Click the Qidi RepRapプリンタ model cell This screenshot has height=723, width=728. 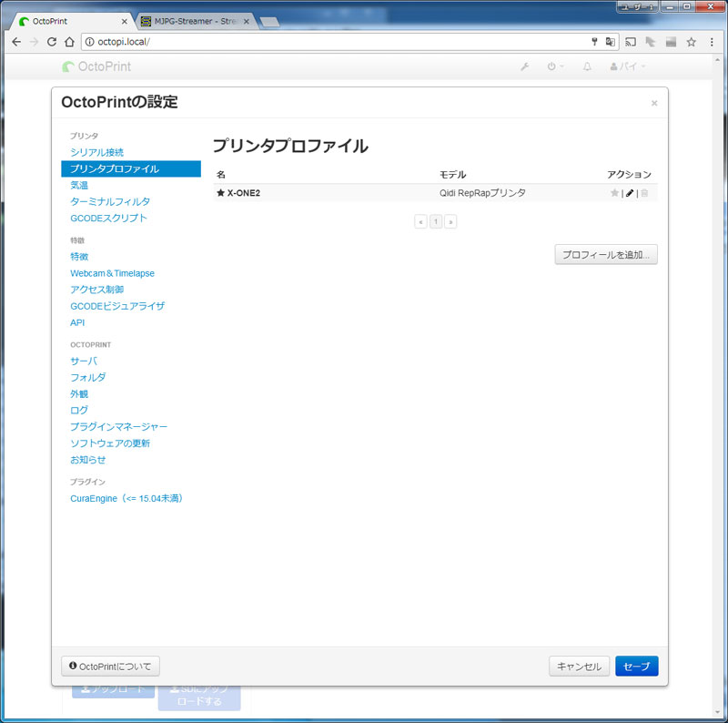tap(482, 193)
